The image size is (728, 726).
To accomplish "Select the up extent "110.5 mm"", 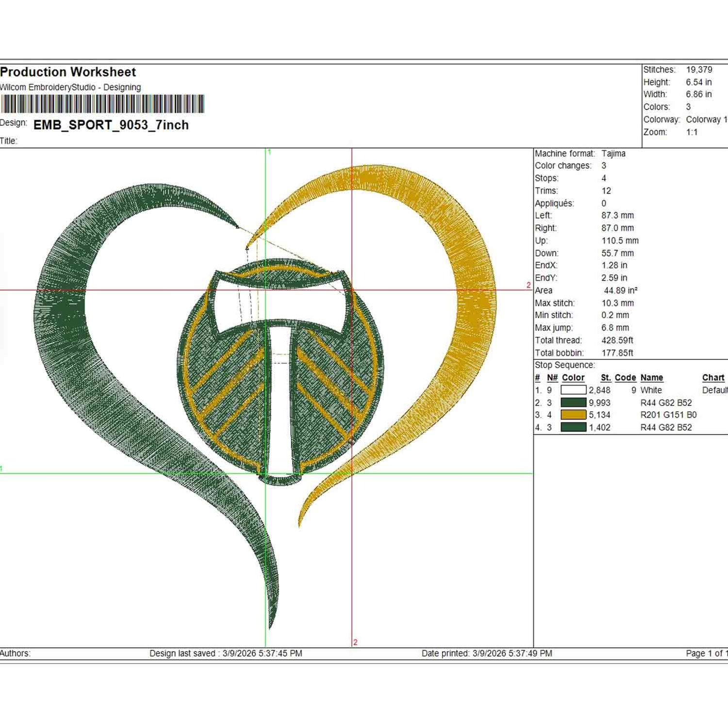I will pos(620,241).
